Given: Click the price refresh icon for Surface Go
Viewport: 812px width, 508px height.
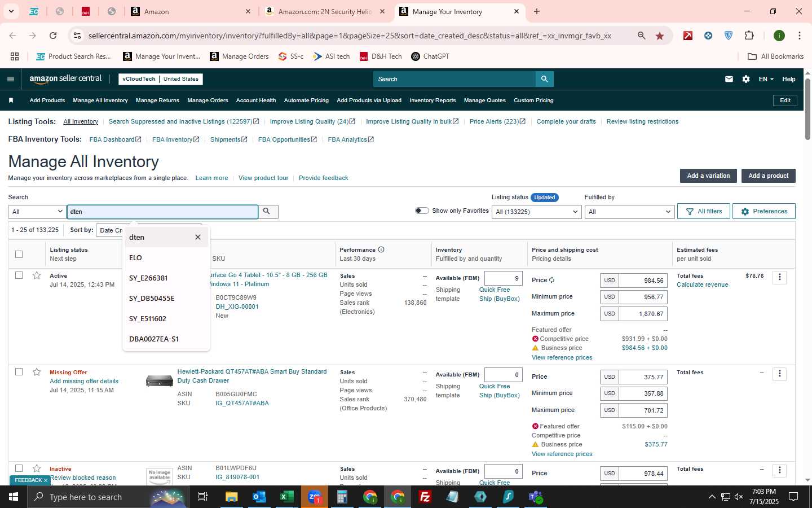Looking at the screenshot, I should (551, 280).
